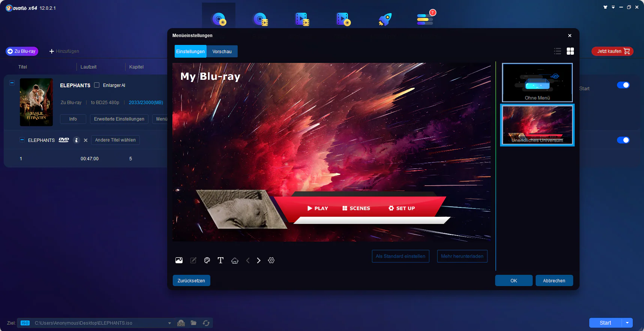
Task: Toggle the ELEPHANTS DVD title switch
Action: pos(623,140)
